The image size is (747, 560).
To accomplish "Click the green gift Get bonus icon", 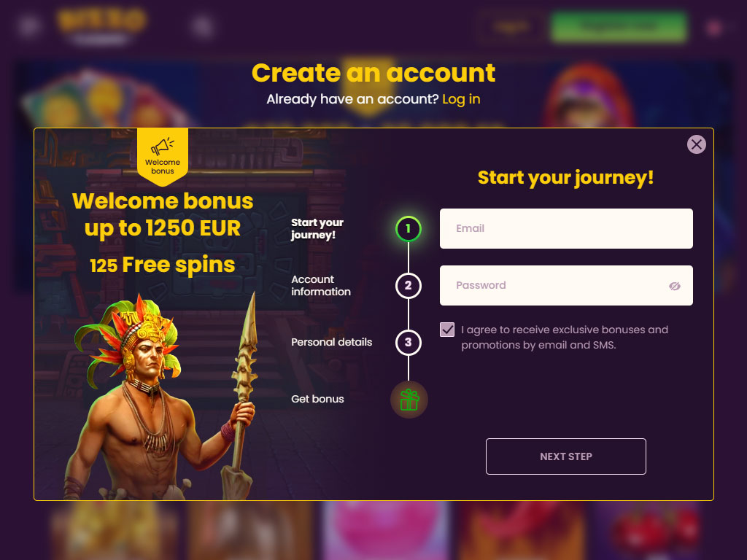I will (409, 400).
